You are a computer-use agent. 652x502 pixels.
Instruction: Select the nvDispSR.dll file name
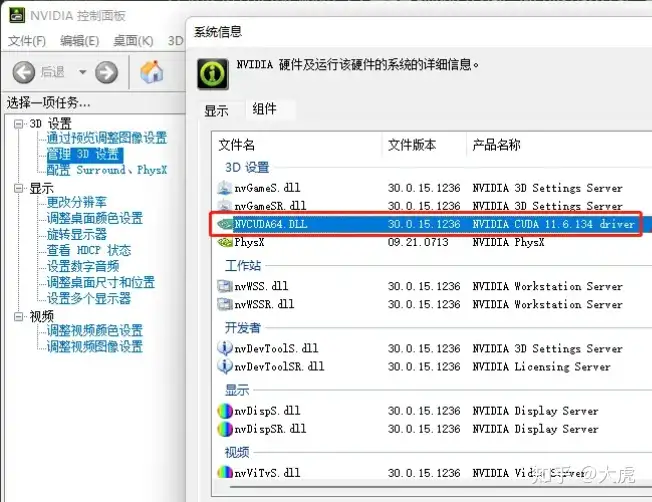pyautogui.click(x=270, y=429)
